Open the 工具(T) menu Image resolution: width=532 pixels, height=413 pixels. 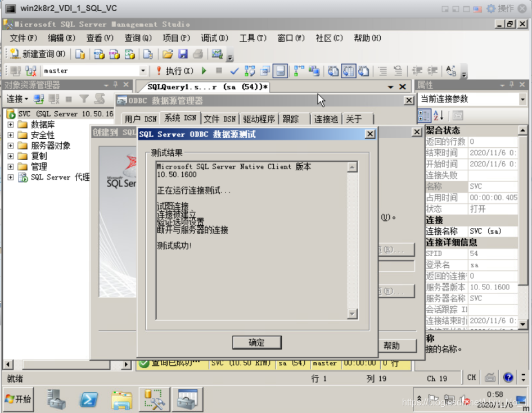[x=253, y=38]
